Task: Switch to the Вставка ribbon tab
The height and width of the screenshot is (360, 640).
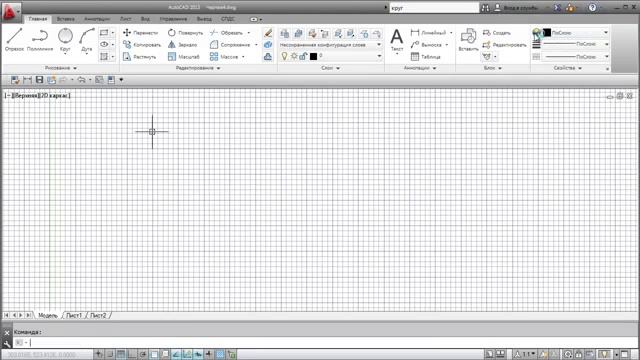Action: (65, 19)
